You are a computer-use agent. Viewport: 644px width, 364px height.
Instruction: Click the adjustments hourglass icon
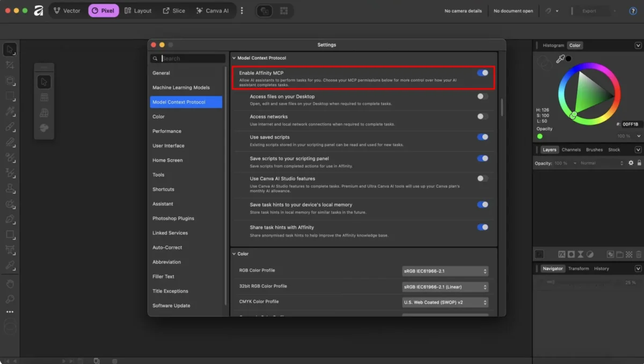coord(580,254)
